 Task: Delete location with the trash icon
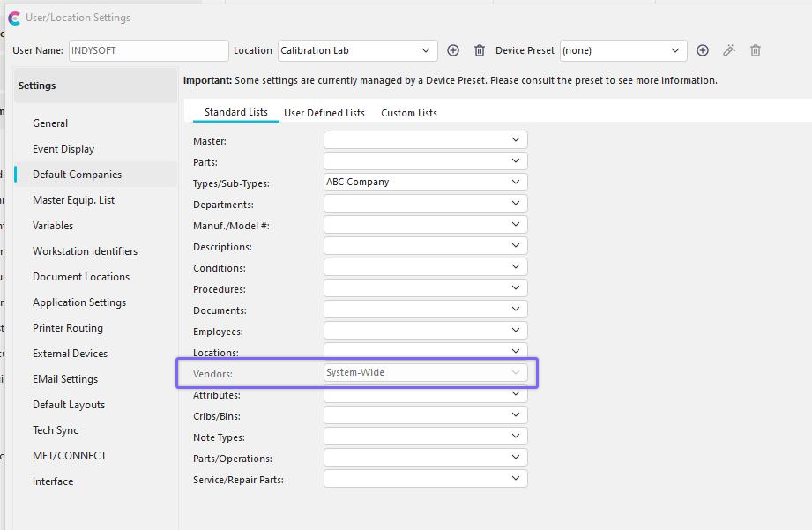(480, 50)
